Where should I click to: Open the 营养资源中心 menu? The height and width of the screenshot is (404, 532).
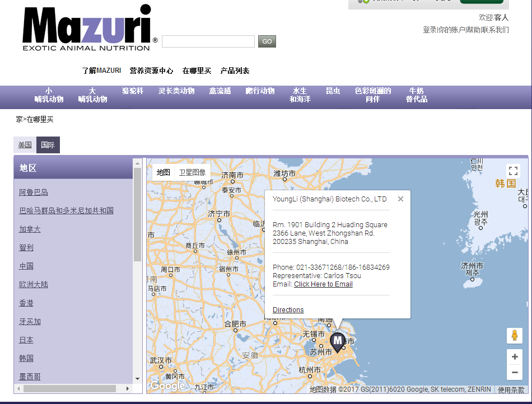pos(151,71)
